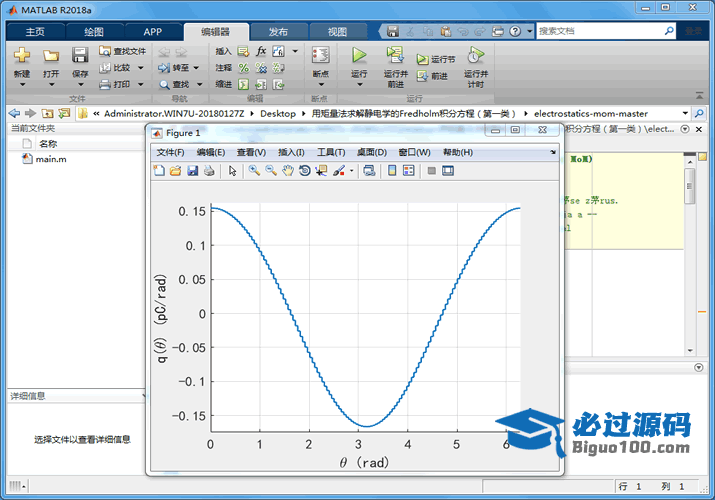Select the zoom out tool in Figure 1

[x=271, y=171]
